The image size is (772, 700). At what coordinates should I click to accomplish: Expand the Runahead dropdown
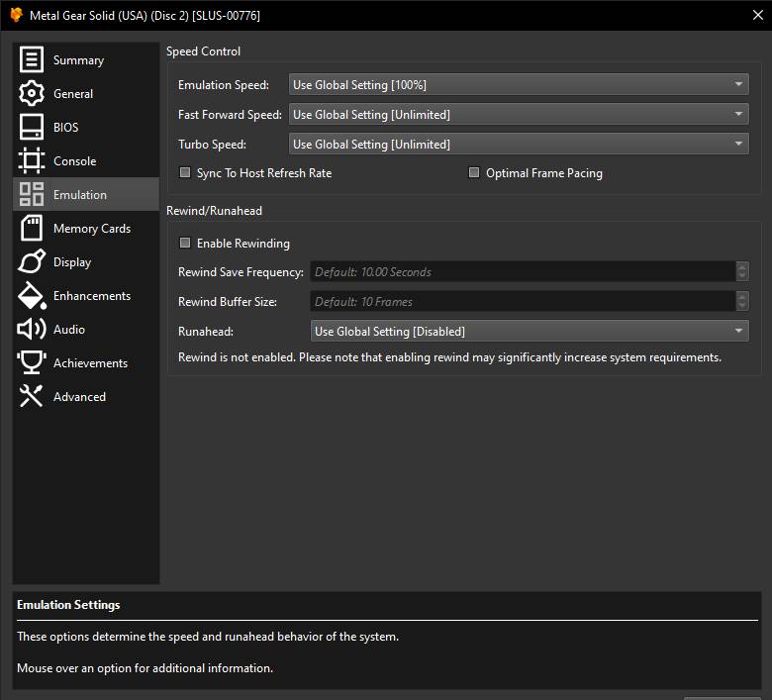point(530,331)
